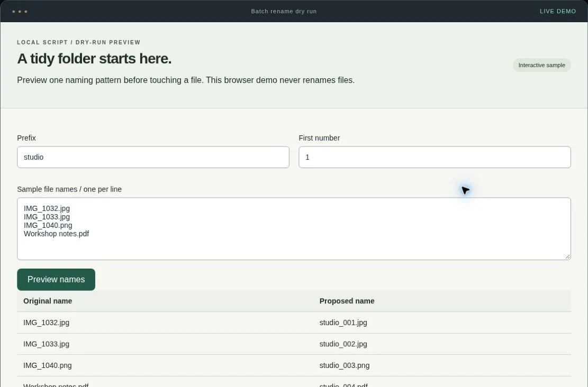This screenshot has height=387, width=588.
Task: Click the Prefix field label
Action: 26,138
